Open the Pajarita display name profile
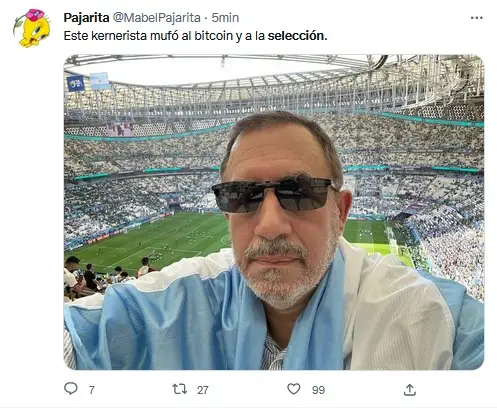The image size is (497, 408). (86, 18)
